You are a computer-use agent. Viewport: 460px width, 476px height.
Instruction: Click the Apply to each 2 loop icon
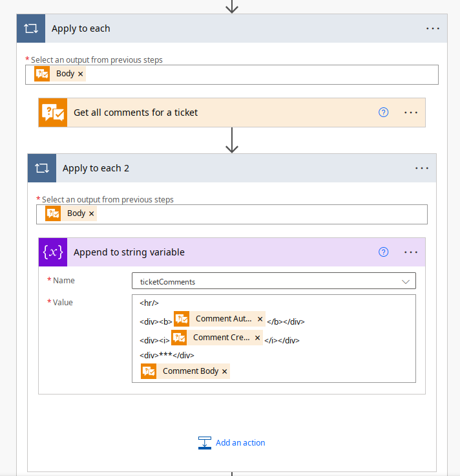42,168
